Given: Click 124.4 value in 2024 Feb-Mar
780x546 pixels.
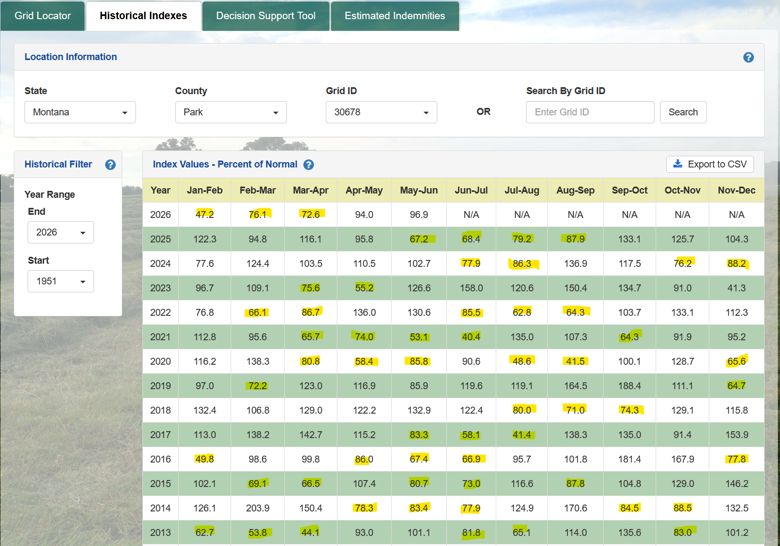Looking at the screenshot, I should pos(258,264).
